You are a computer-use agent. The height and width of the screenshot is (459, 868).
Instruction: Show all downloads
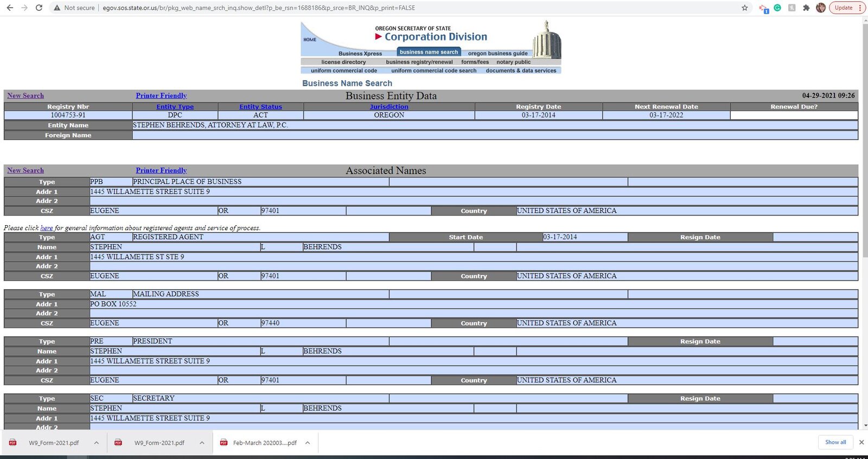pos(835,442)
